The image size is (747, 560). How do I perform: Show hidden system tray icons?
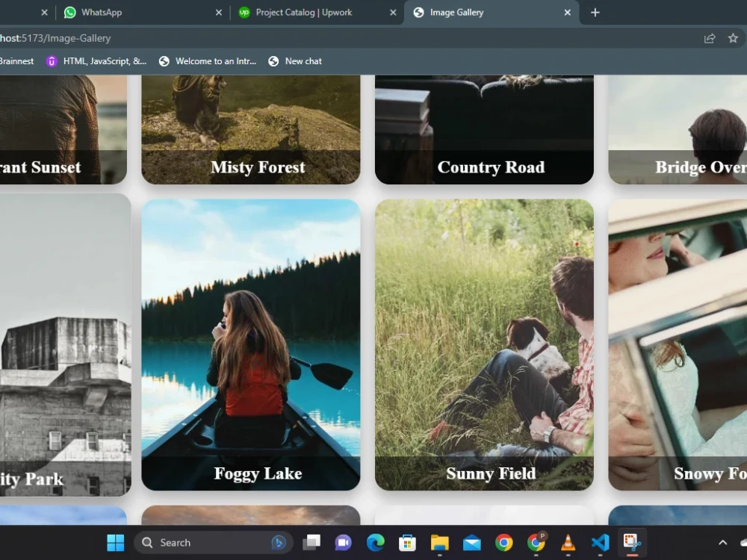[722, 542]
